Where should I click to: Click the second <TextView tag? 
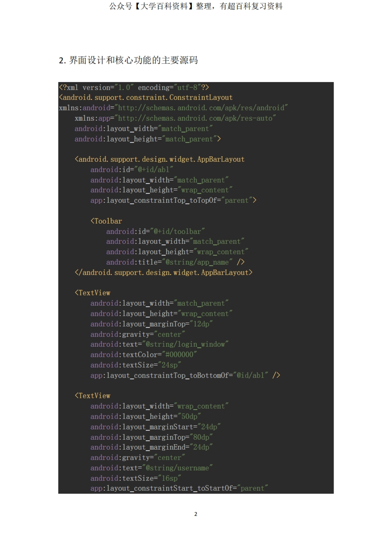(x=92, y=396)
